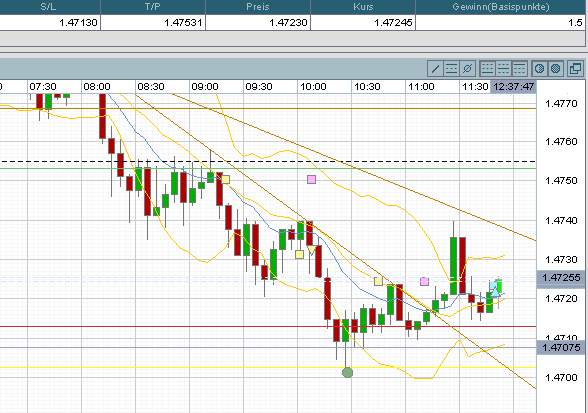Image resolution: width=588 pixels, height=413 pixels.
Task: Click the Gewinn(Basispunkte) column header
Action: point(501,7)
